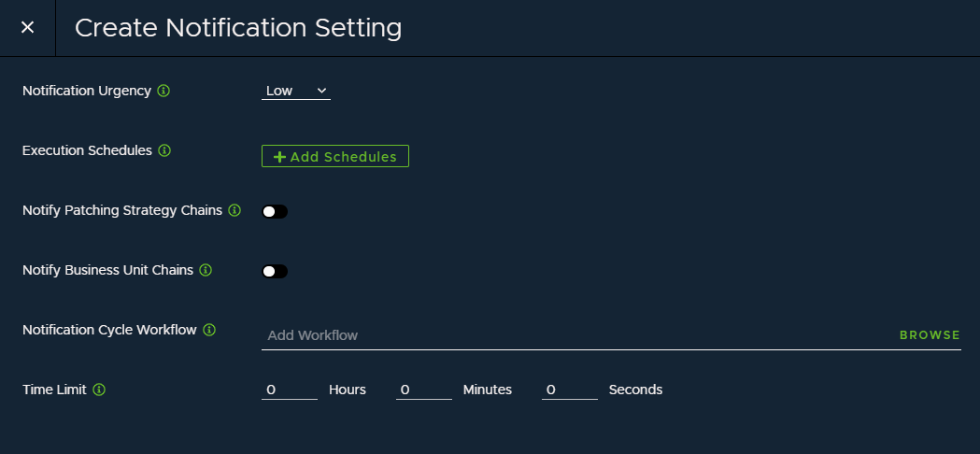The width and height of the screenshot is (980, 454).
Task: Open the Notification Urgency dropdown
Action: pyautogui.click(x=295, y=91)
